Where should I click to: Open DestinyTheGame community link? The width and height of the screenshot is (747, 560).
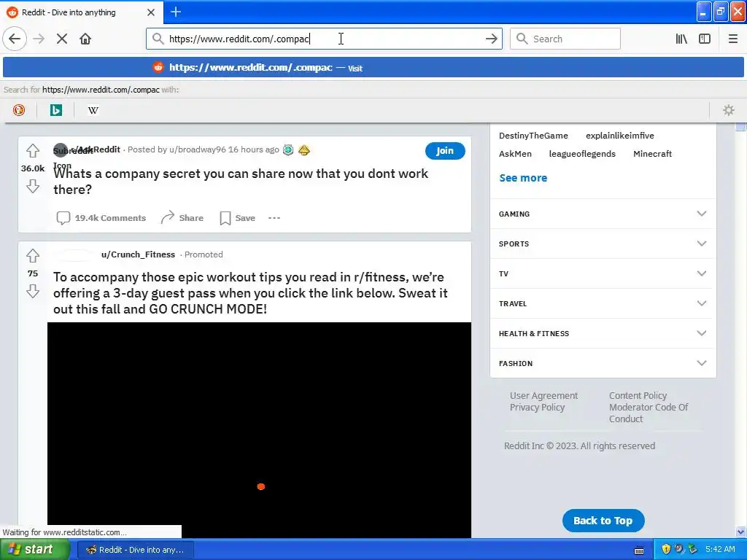(533, 136)
